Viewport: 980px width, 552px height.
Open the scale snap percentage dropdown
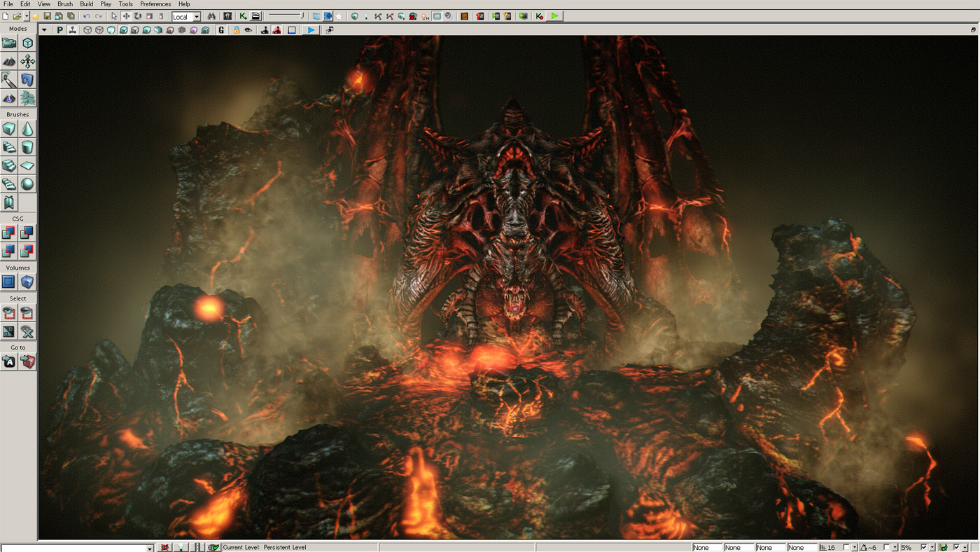(932, 547)
